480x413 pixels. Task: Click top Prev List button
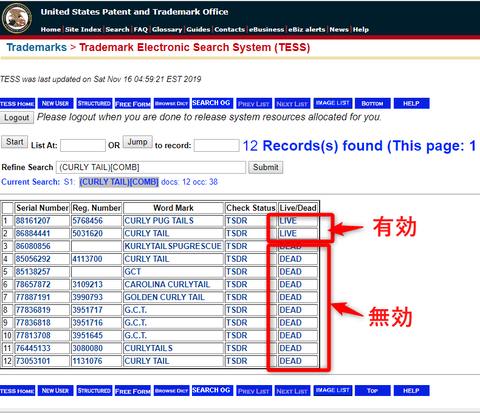(254, 104)
